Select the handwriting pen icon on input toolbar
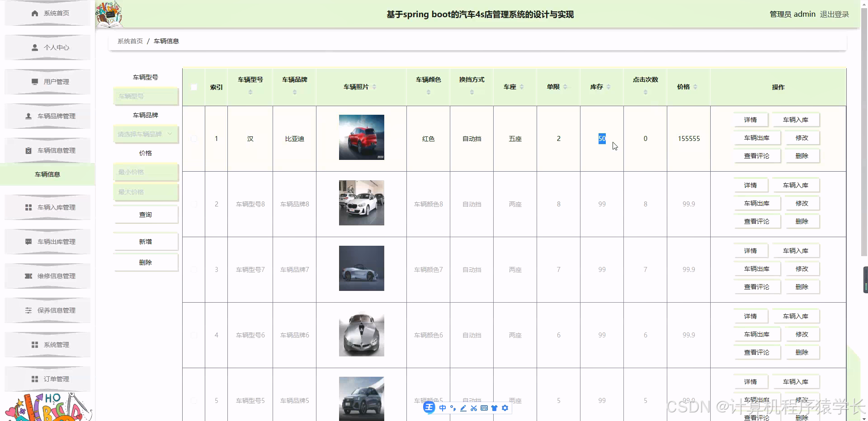The height and width of the screenshot is (421, 868). [x=463, y=407]
